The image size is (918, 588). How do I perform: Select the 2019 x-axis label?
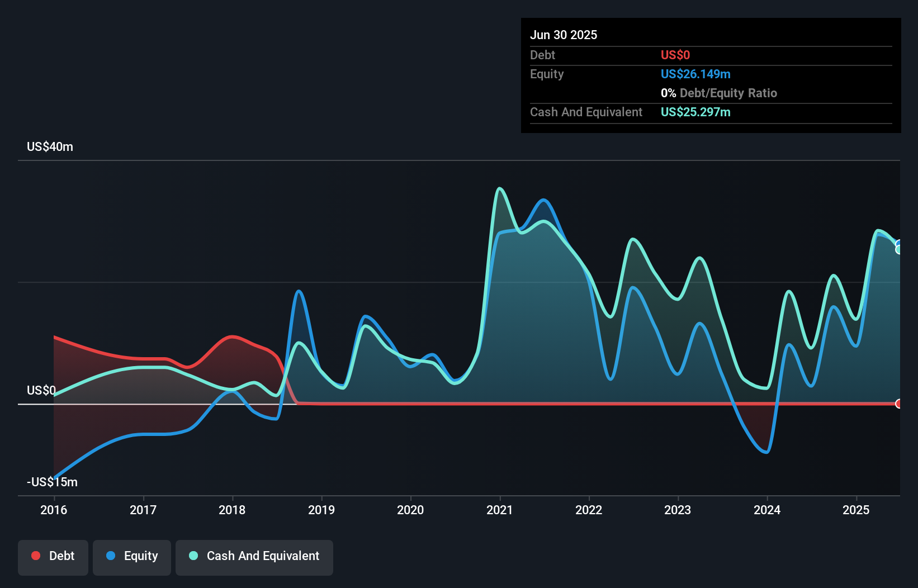point(321,510)
